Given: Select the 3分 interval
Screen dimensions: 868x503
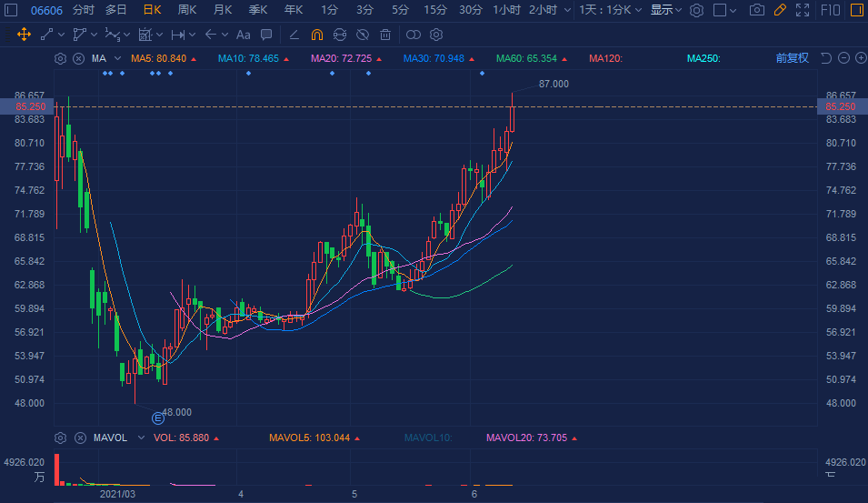Looking at the screenshot, I should pos(364,10).
